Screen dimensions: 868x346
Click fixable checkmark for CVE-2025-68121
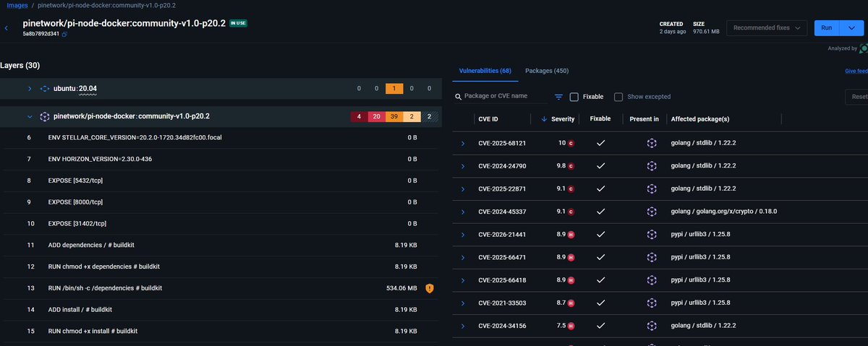(600, 143)
